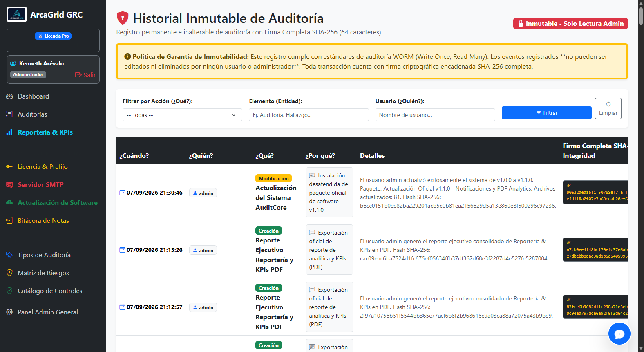
Task: Navigate to Matriz de Riesgos
Action: point(43,273)
